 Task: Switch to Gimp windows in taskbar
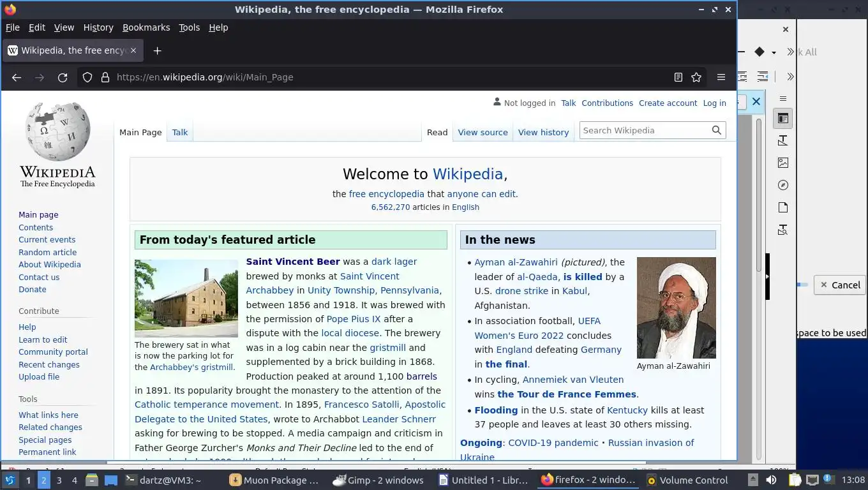pos(379,480)
